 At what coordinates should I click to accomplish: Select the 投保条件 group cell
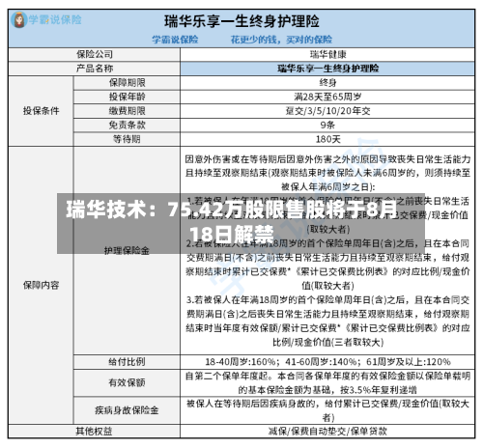pyautogui.click(x=41, y=111)
